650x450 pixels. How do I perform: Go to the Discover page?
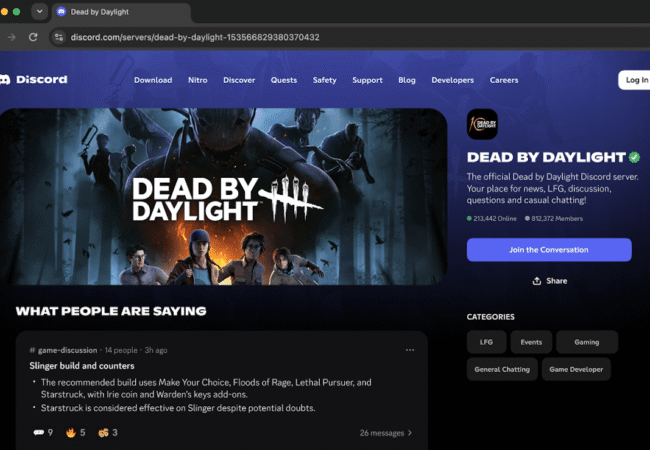click(x=239, y=80)
